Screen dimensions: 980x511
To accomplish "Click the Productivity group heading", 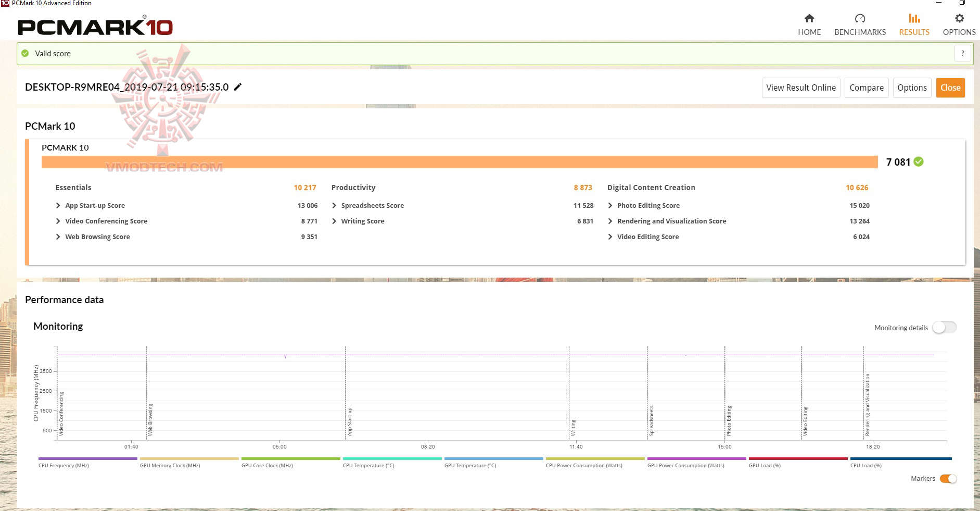I will point(353,188).
